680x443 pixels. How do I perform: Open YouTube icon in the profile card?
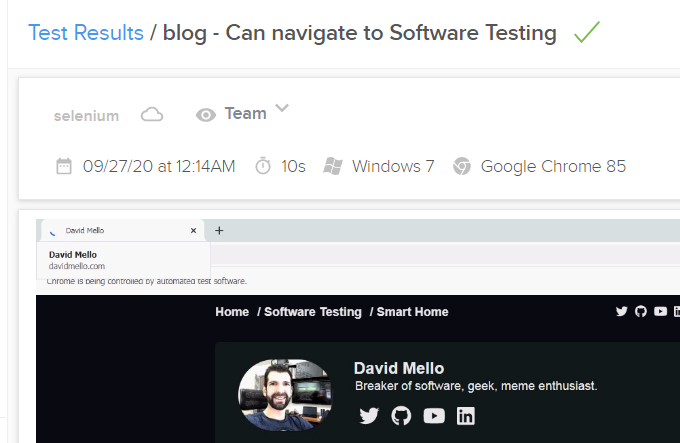434,416
